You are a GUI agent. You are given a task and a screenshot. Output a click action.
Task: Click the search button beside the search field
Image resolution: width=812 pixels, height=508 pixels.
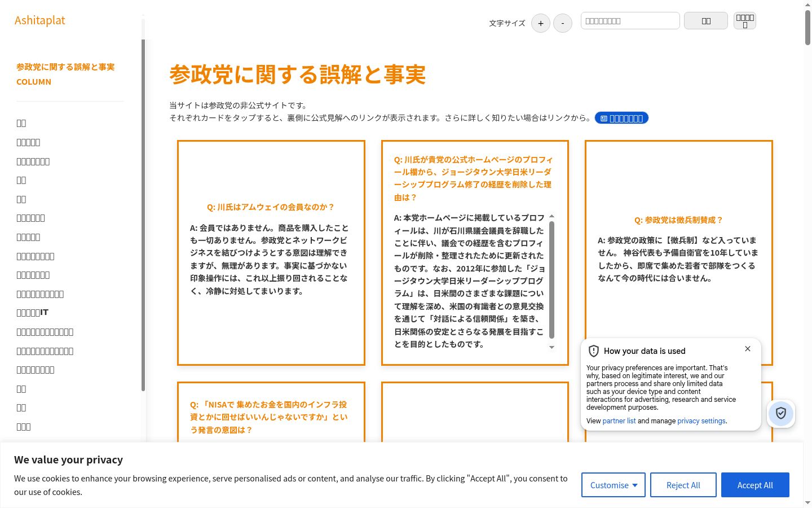[706, 21]
